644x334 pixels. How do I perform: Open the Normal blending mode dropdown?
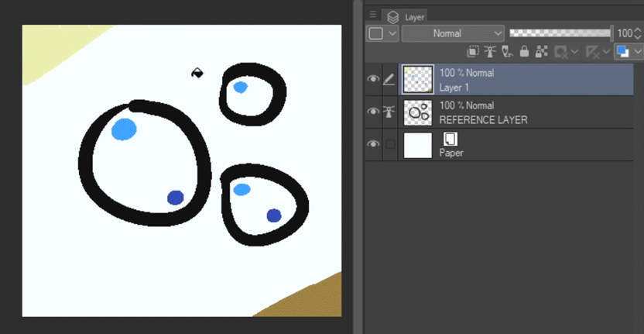(x=453, y=33)
